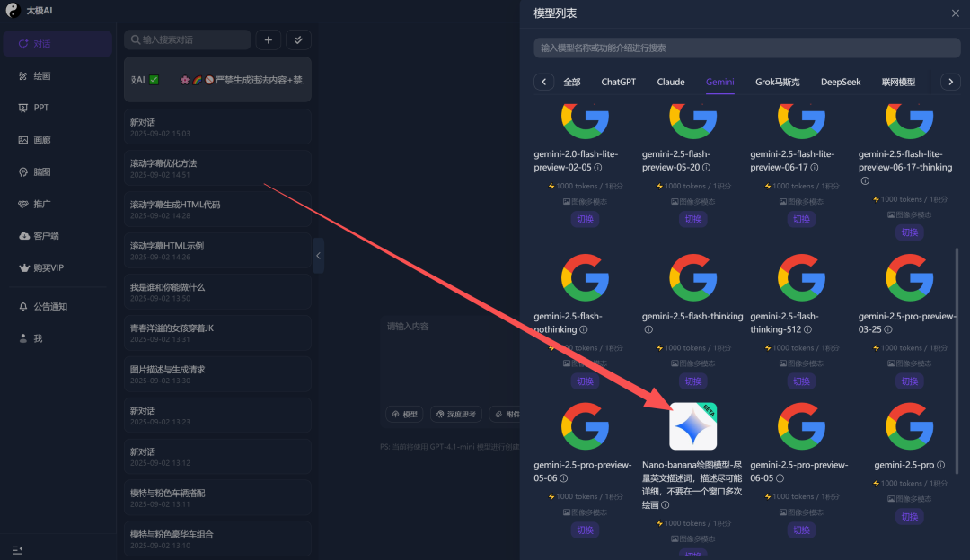
Task: Open 公告通知 announcements
Action: click(57, 307)
